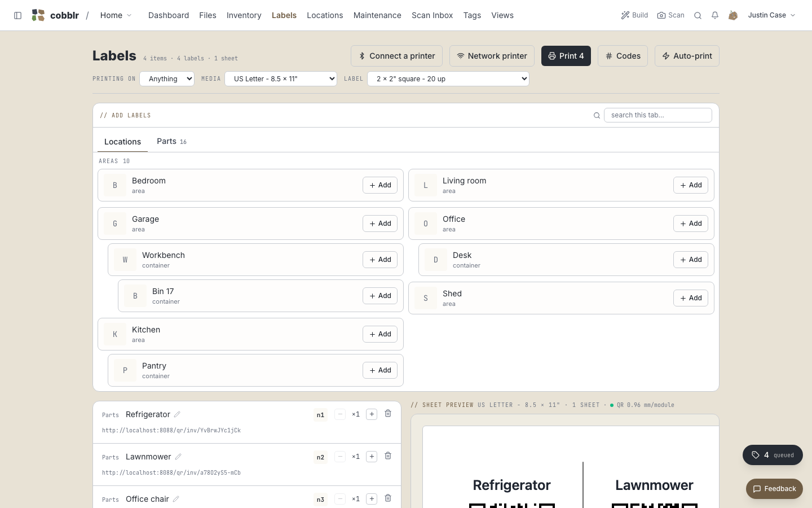Click the Lawnmower QR URL text

pos(171,472)
